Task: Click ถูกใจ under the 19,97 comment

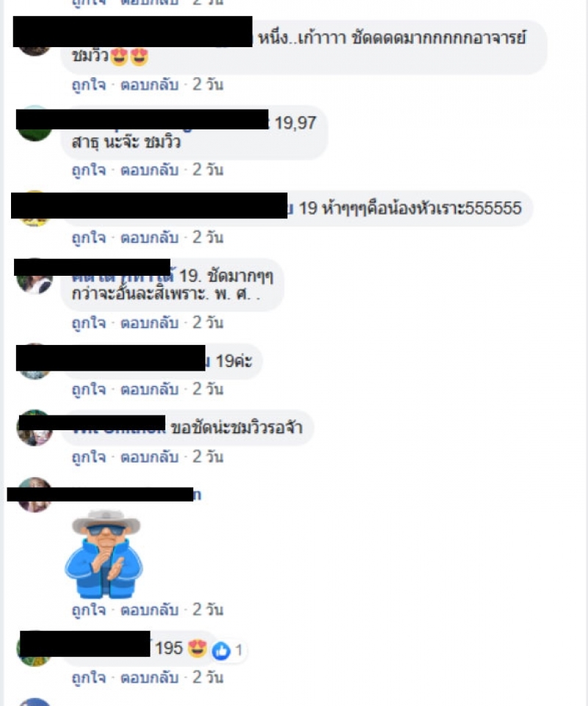Action: 89,170
